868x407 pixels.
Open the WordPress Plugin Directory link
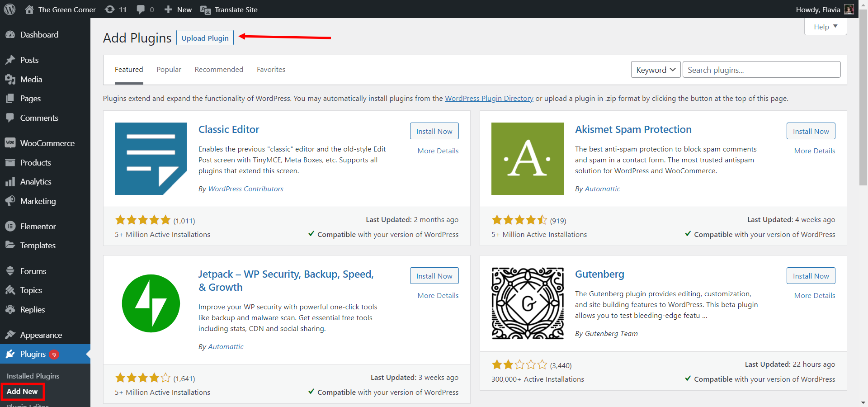point(489,99)
